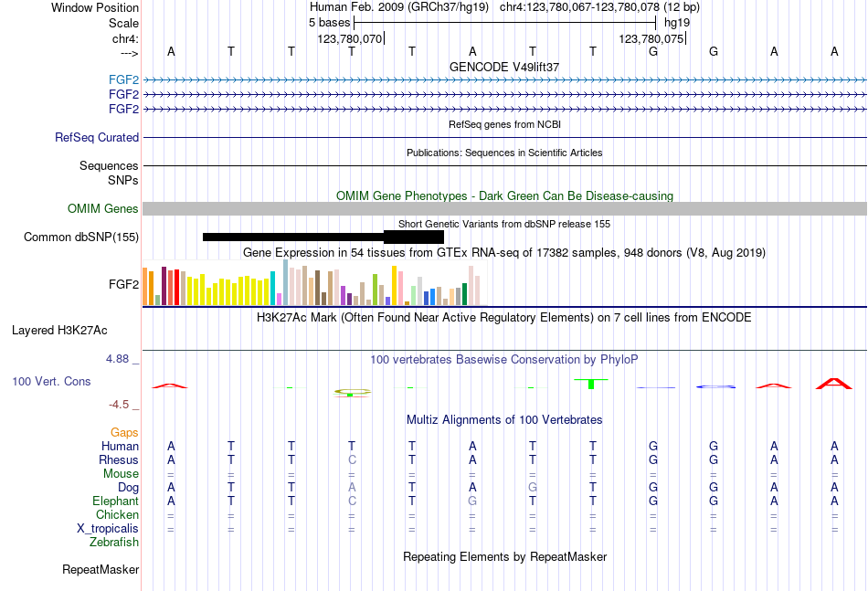Click the '5 bases' scale text
Viewport: 868px width, 591px height.
point(329,23)
